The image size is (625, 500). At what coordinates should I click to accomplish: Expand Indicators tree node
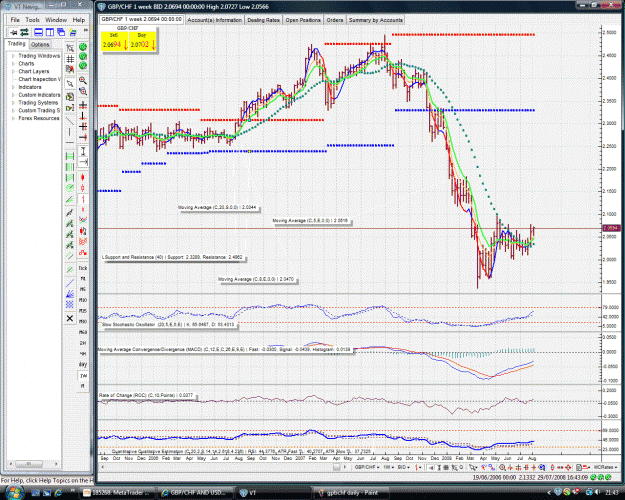pos(13,87)
